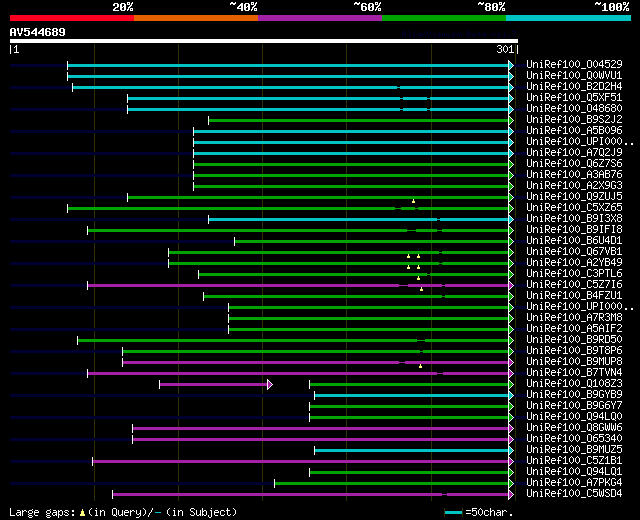Click the UniRef100_A7PKG4 label

574,483
